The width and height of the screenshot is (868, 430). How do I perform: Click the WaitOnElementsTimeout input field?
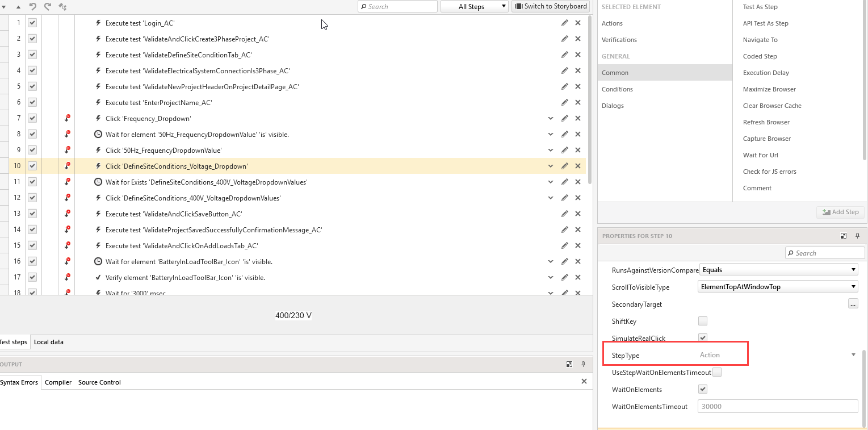777,407
